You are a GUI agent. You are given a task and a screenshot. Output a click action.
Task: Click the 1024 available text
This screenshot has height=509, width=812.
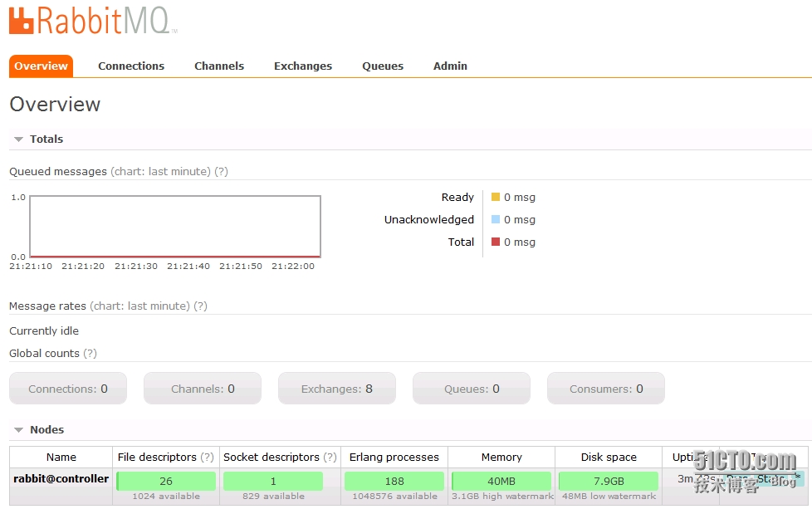point(166,496)
